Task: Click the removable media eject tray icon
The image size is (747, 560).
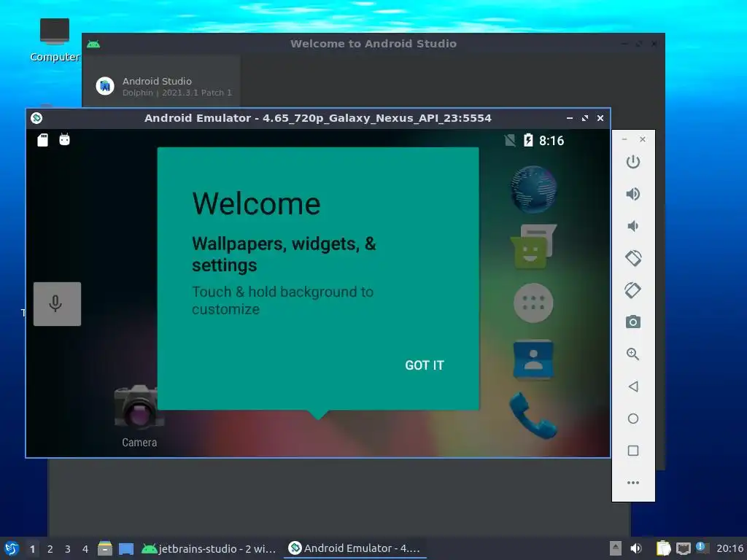Action: [616, 548]
